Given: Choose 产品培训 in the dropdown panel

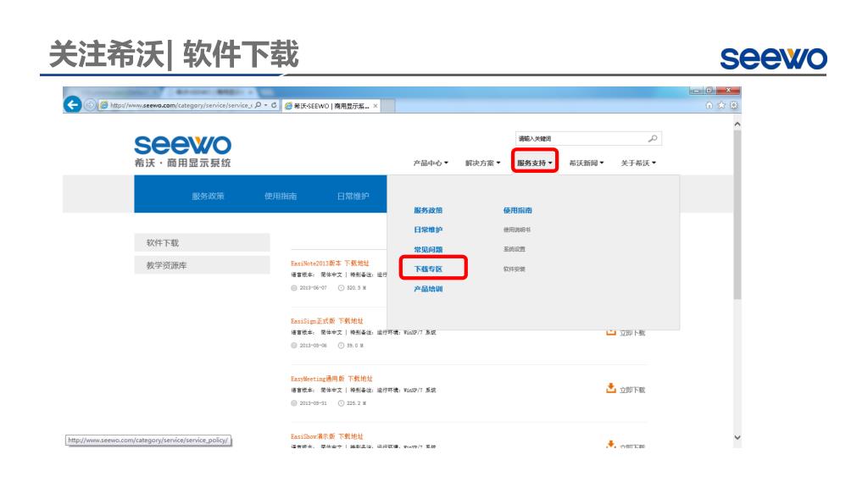Looking at the screenshot, I should click(x=428, y=289).
